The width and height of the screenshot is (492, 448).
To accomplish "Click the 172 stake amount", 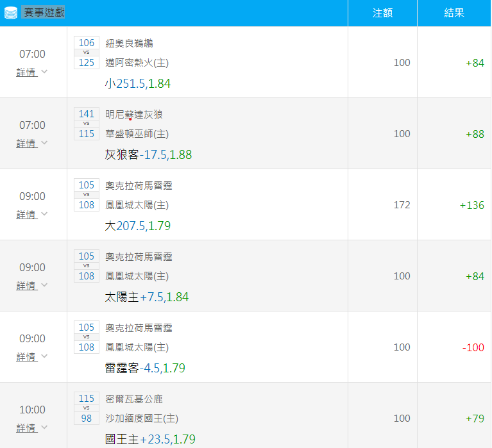I will click(x=402, y=205).
